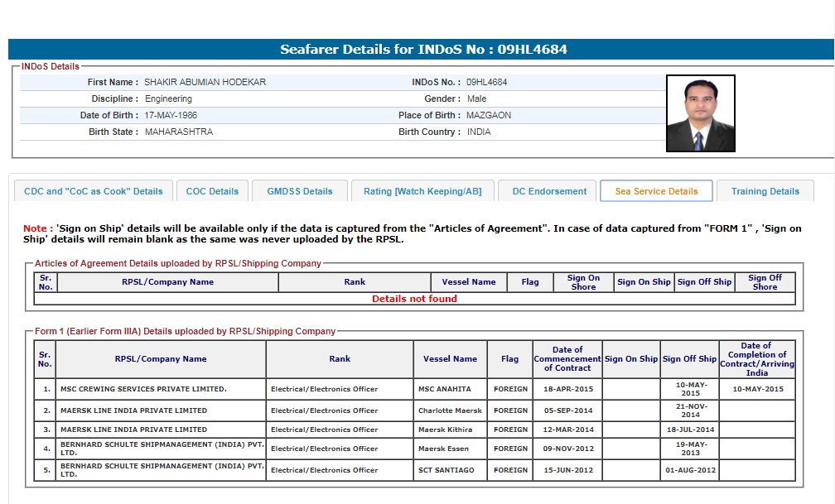Click the Charlotte Maersk vessel cell
This screenshot has height=504, width=835.
click(x=450, y=410)
